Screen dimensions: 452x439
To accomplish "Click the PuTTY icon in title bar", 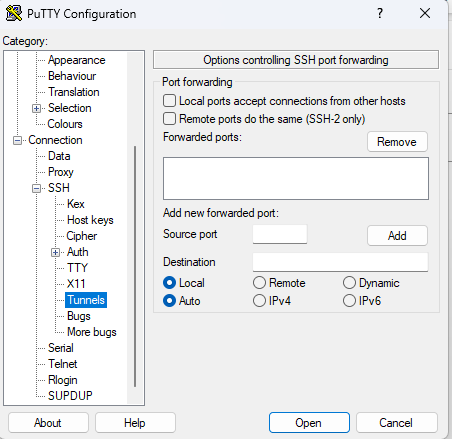I will (14, 14).
